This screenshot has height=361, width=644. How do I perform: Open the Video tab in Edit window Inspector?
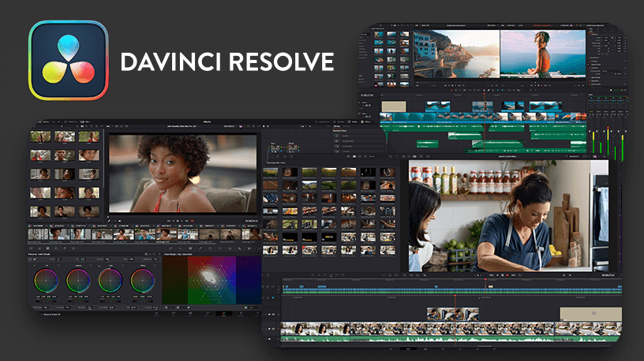[592, 29]
